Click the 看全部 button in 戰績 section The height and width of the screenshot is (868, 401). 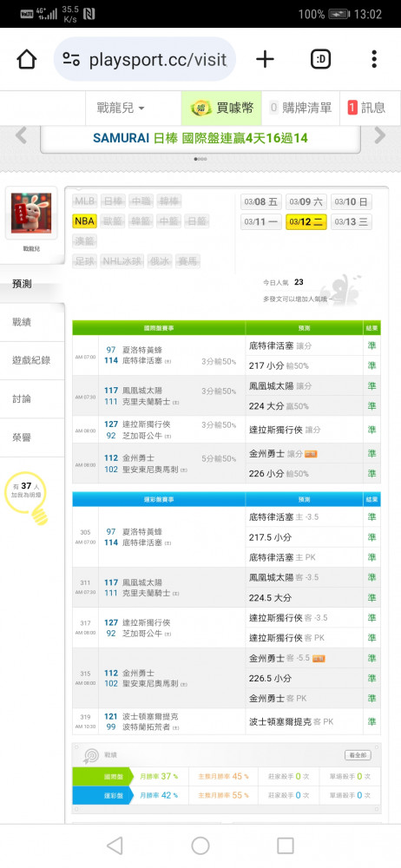358,755
